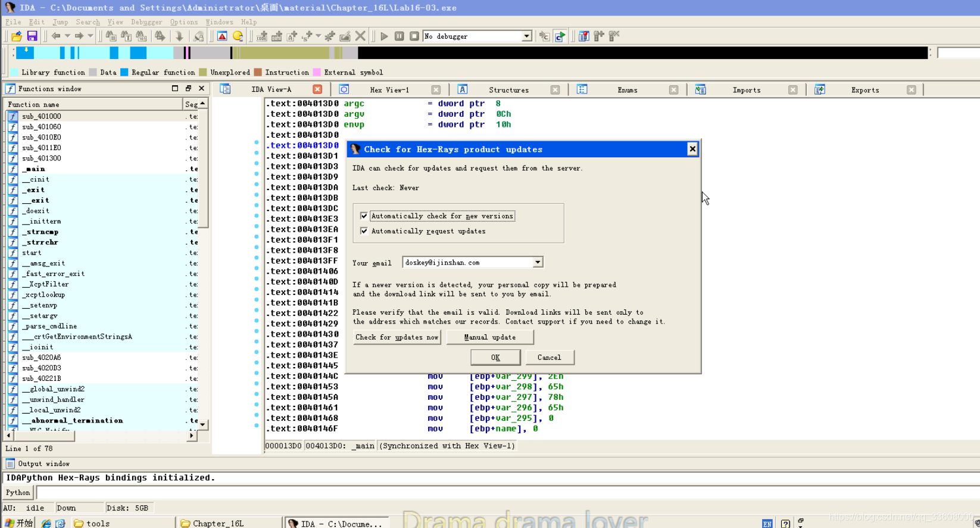The image size is (980, 528).
Task: Click the convert to string icon
Action: pyautogui.click(x=292, y=36)
